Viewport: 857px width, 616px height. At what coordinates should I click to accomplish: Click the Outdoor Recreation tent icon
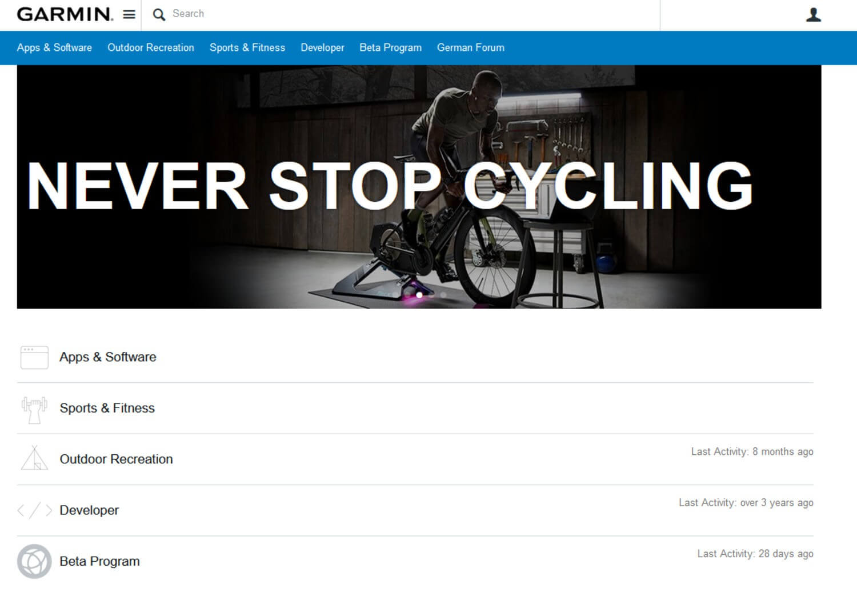click(x=35, y=459)
